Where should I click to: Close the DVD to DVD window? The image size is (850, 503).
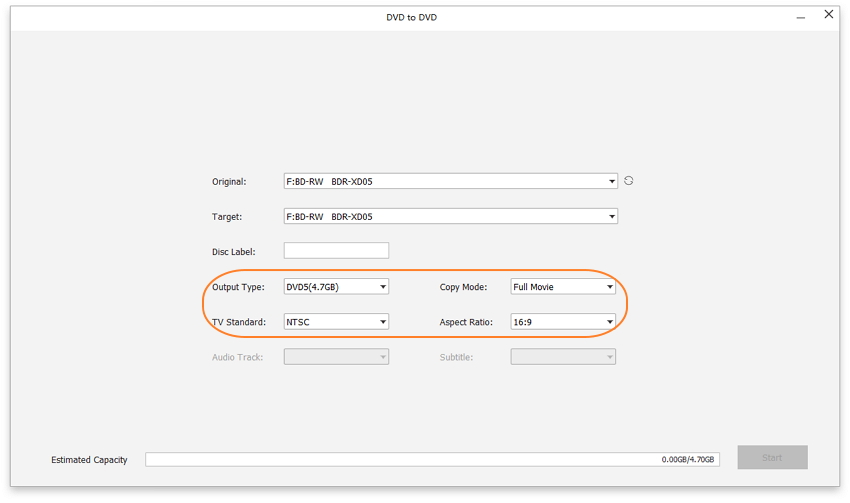tap(828, 15)
